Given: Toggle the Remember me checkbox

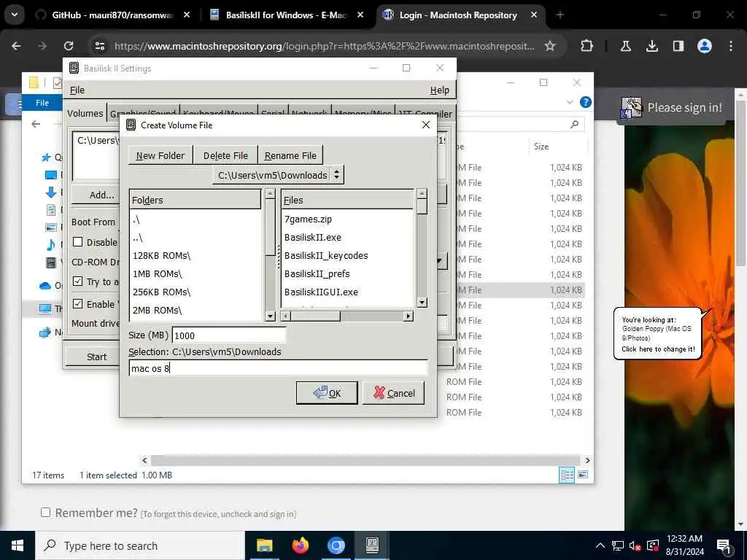Looking at the screenshot, I should 45,513.
